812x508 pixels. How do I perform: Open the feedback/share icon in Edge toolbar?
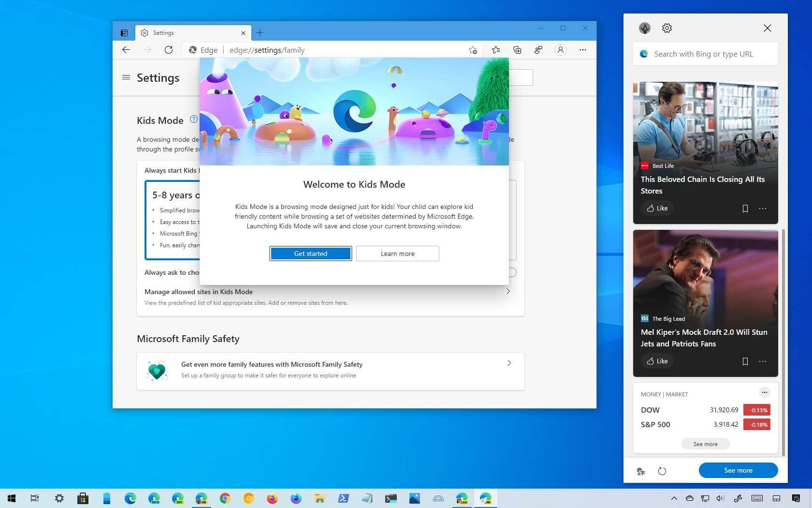tap(538, 50)
